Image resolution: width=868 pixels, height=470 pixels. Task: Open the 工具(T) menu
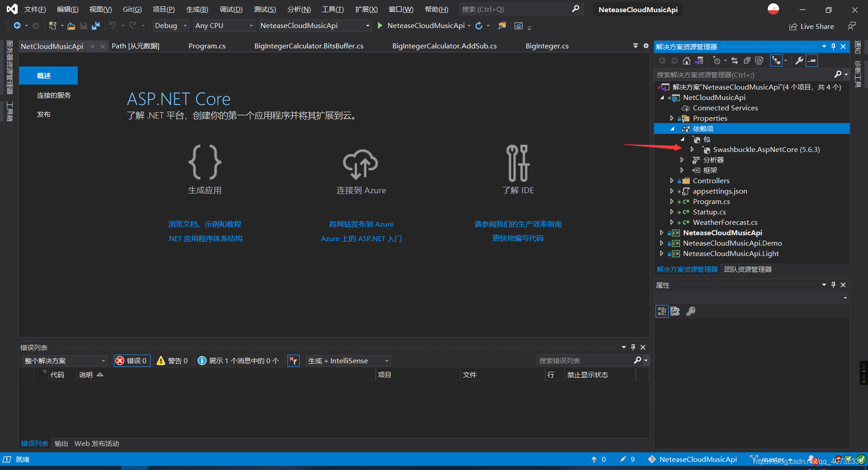tap(333, 9)
